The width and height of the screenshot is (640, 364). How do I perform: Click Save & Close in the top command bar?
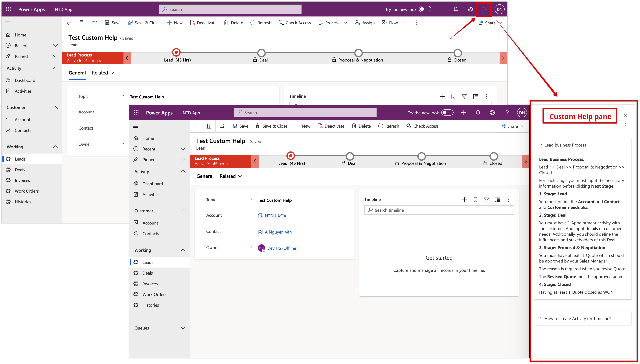tap(144, 23)
